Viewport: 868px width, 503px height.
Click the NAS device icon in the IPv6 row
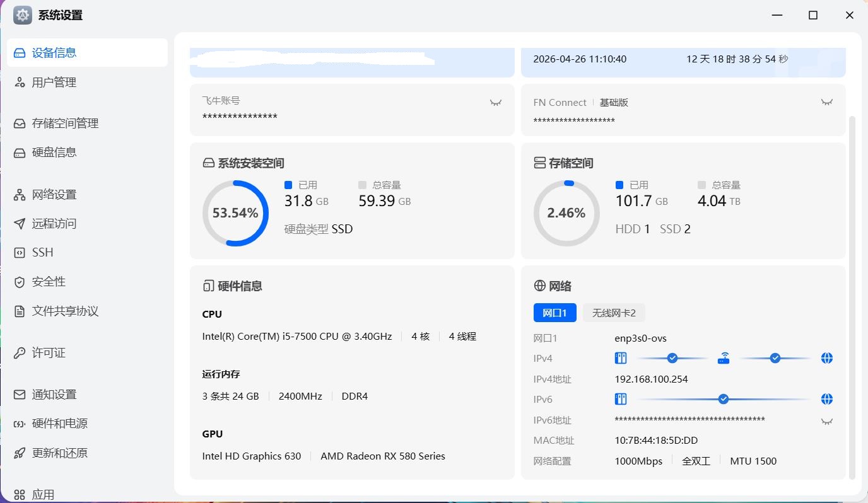[x=621, y=400]
